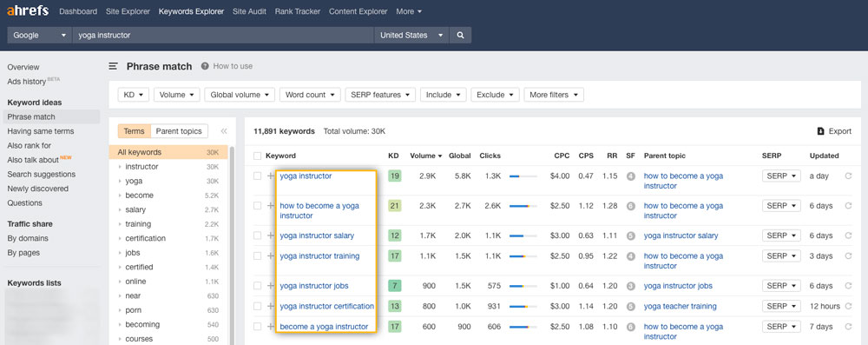Click the Export download icon
Image resolution: width=868 pixels, height=345 pixels.
pos(821,131)
